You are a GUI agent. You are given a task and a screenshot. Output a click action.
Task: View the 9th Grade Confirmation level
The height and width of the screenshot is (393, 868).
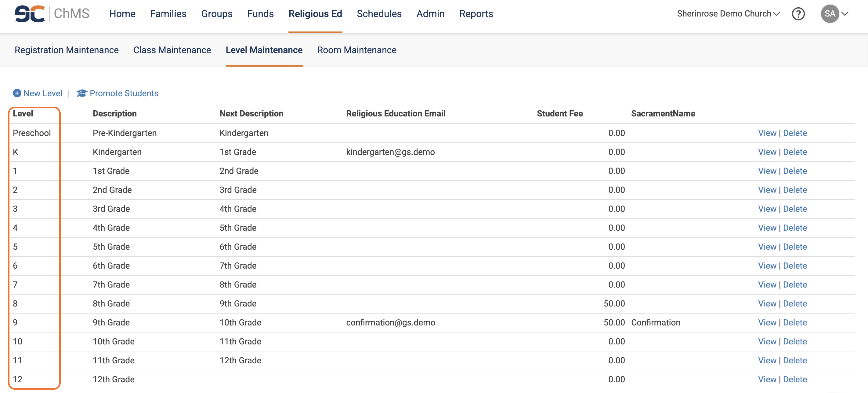[767, 322]
